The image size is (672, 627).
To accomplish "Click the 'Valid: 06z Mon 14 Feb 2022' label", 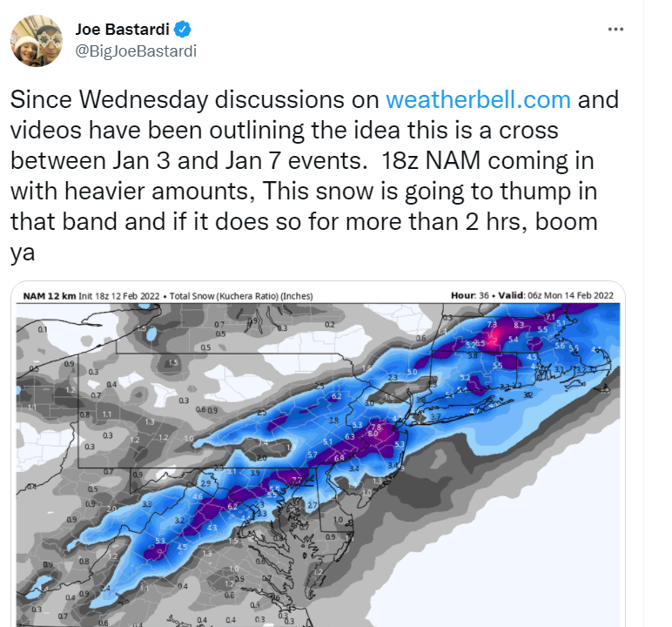I will [556, 295].
